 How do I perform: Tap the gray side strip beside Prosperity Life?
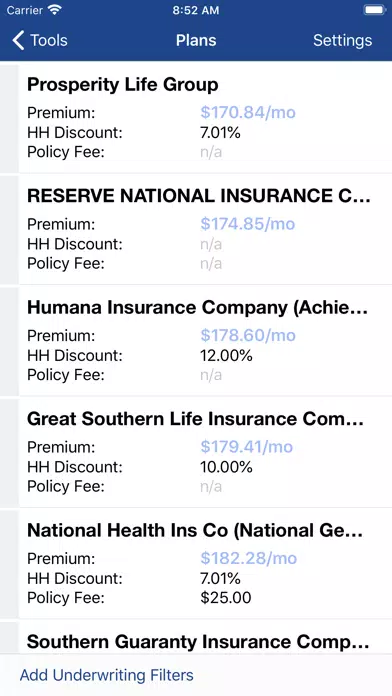point(9,118)
